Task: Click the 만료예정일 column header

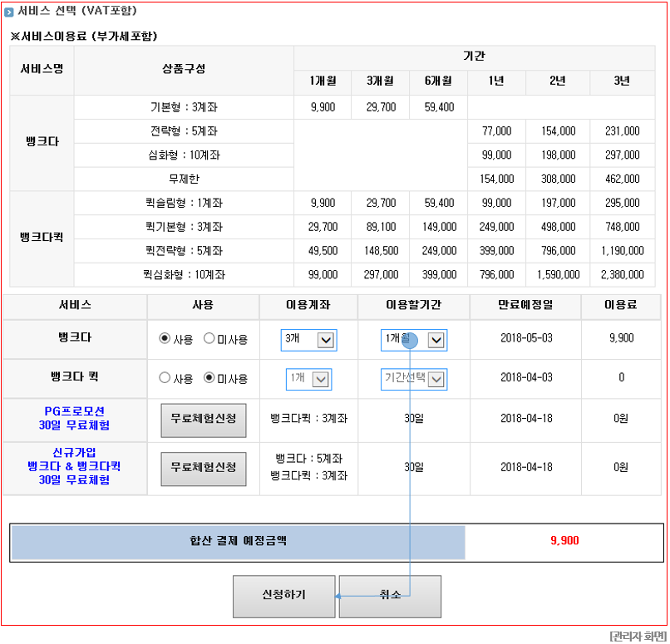Action: click(x=525, y=305)
